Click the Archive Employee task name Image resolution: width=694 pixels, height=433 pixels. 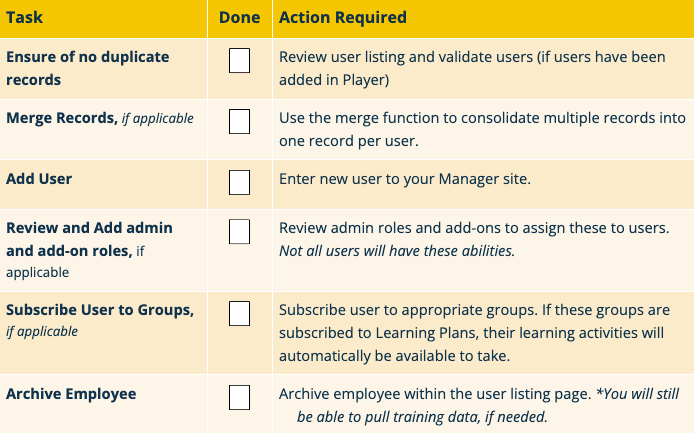tap(71, 394)
